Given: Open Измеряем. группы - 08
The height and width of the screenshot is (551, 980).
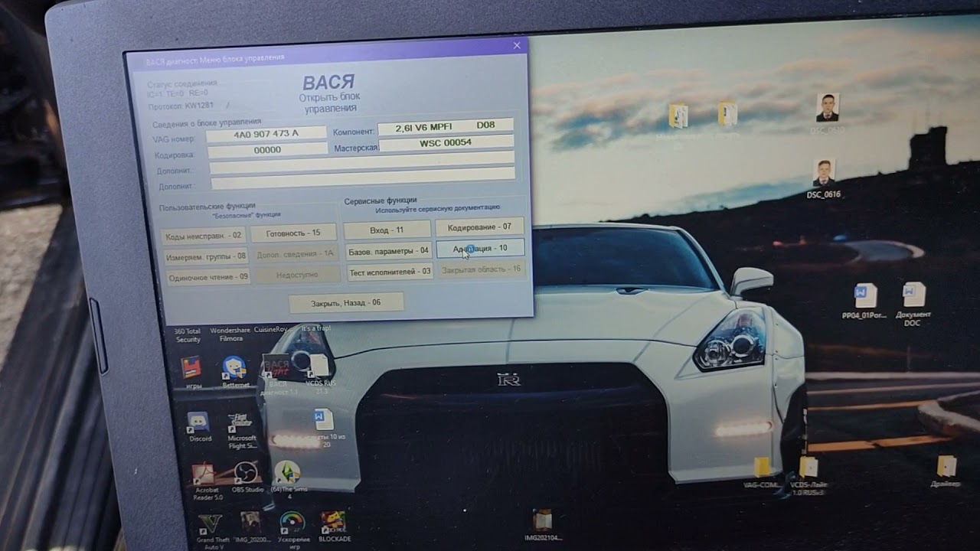Looking at the screenshot, I should [x=206, y=256].
